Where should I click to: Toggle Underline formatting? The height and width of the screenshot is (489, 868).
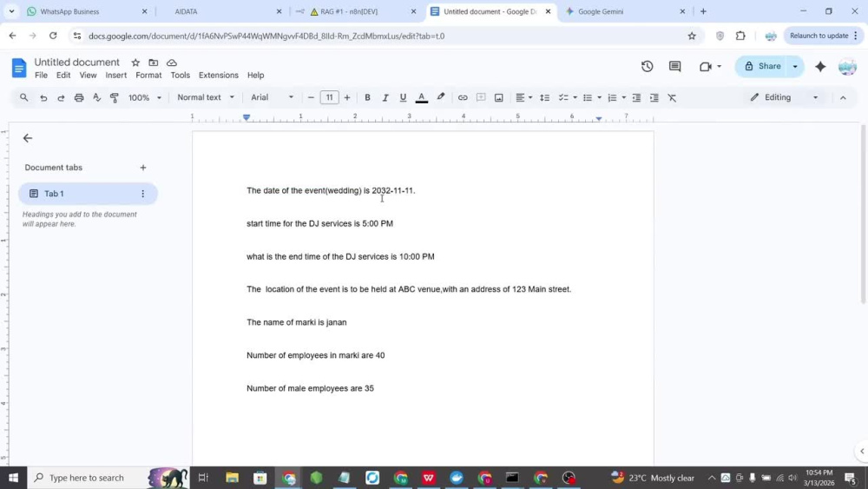403,97
